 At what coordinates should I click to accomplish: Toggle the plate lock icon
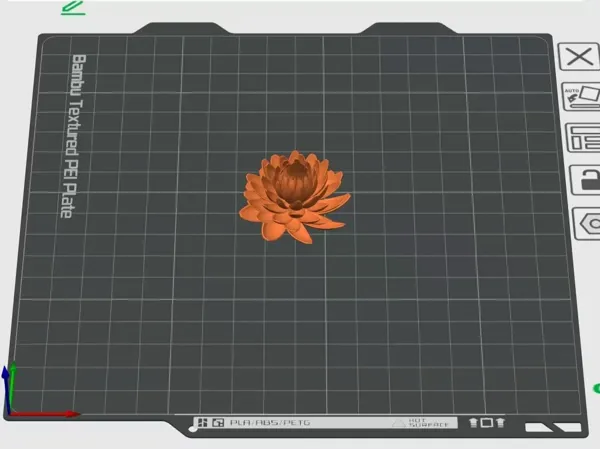(x=585, y=179)
